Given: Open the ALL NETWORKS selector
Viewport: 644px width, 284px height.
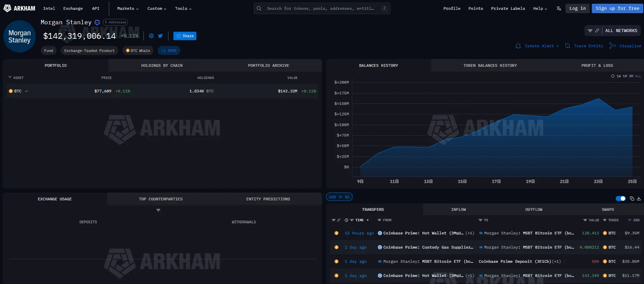Looking at the screenshot, I should click(x=621, y=31).
